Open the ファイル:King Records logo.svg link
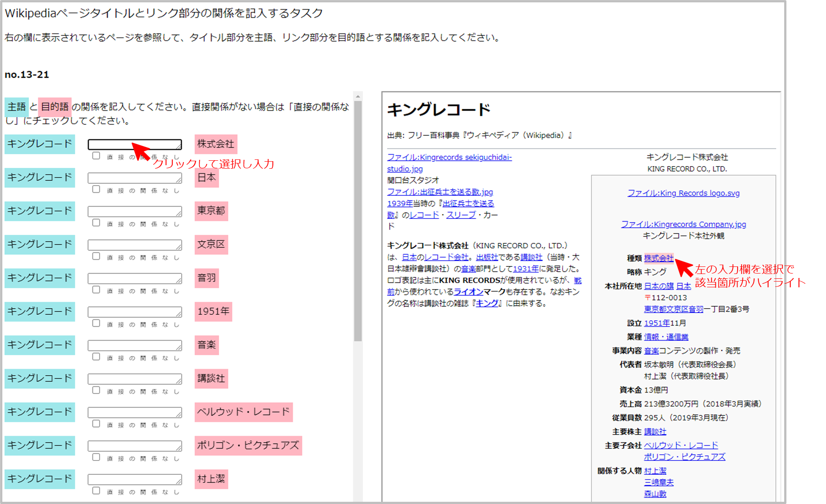Viewport: 826px width, 504px height. (x=683, y=193)
